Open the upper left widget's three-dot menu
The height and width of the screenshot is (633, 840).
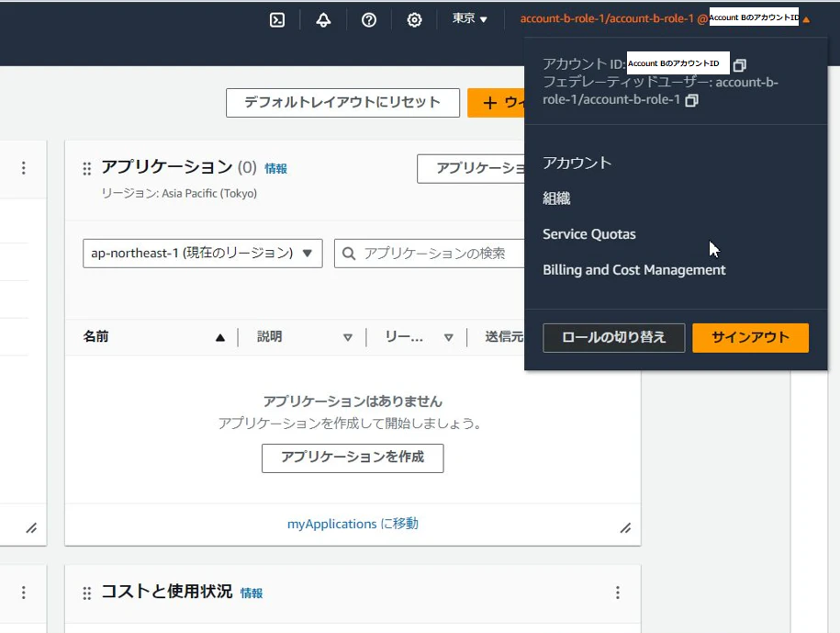[x=24, y=168]
